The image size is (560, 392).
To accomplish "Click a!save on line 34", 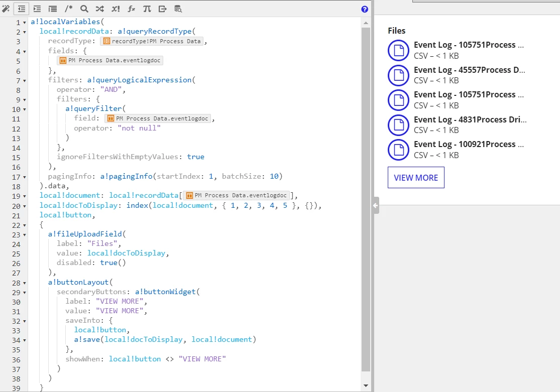I will (87, 339).
